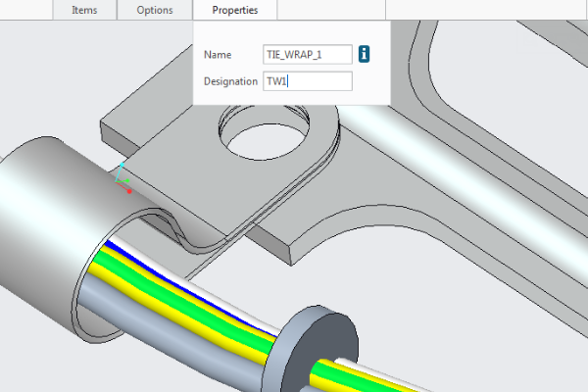Click the Name field containing TIE_WRAP_1
This screenshot has width=588, height=392.
[307, 55]
